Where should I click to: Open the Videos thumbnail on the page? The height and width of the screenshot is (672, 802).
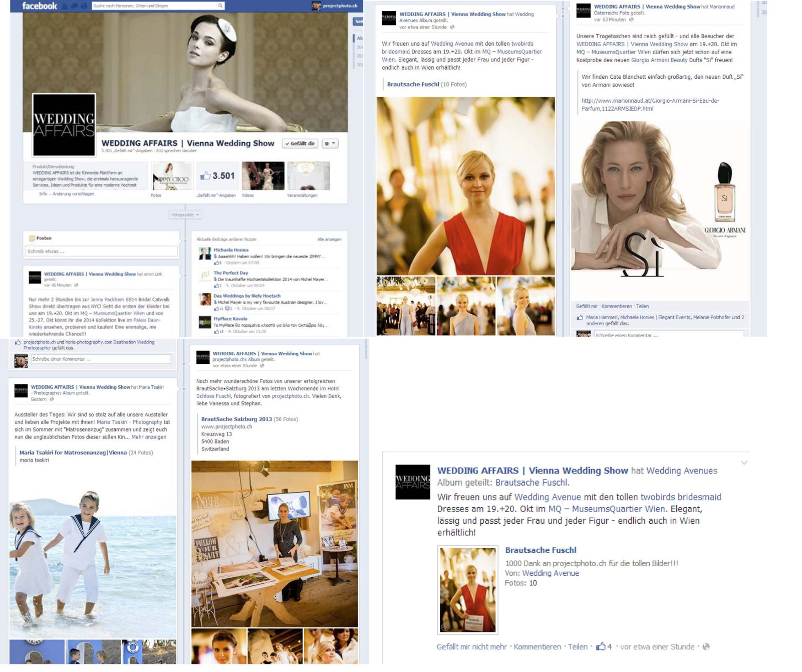pyautogui.click(x=263, y=176)
